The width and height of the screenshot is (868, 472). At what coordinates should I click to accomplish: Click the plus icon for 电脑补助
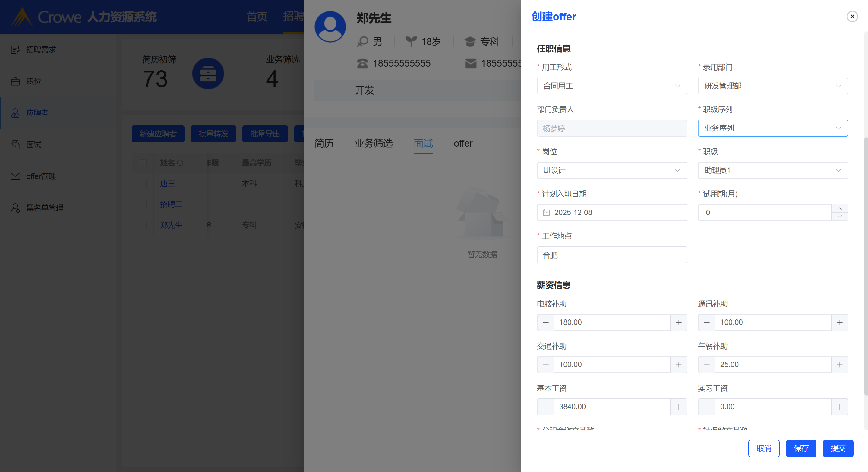pos(678,322)
